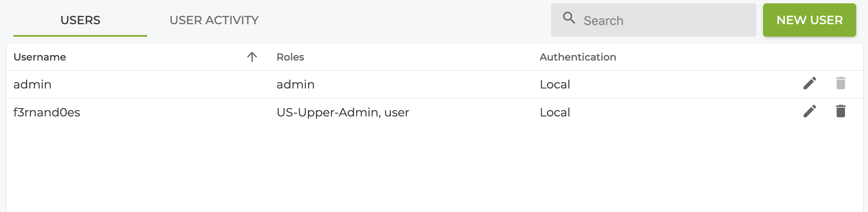The width and height of the screenshot is (868, 212).
Task: Click the admin role cell in first row
Action: (295, 85)
